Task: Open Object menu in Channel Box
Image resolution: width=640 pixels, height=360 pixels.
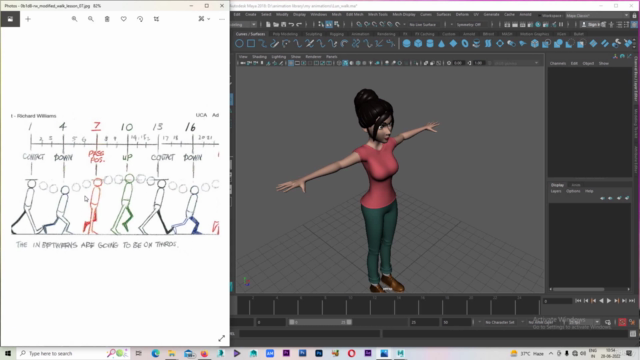Action: (x=588, y=63)
